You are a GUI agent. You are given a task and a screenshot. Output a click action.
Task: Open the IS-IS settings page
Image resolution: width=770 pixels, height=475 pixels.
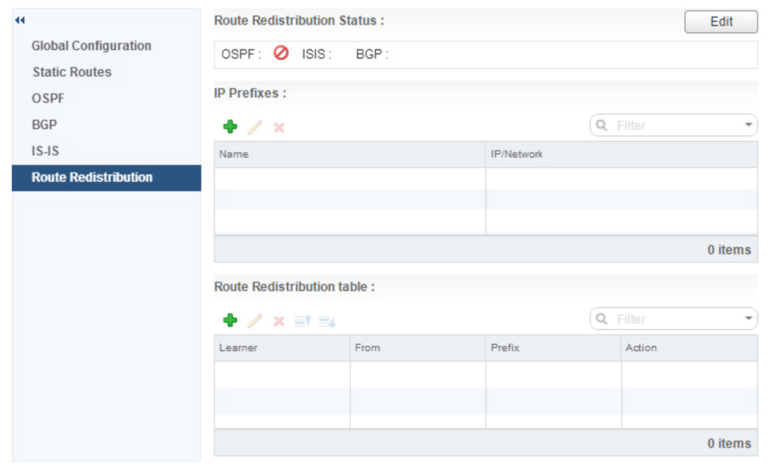pyautogui.click(x=46, y=151)
